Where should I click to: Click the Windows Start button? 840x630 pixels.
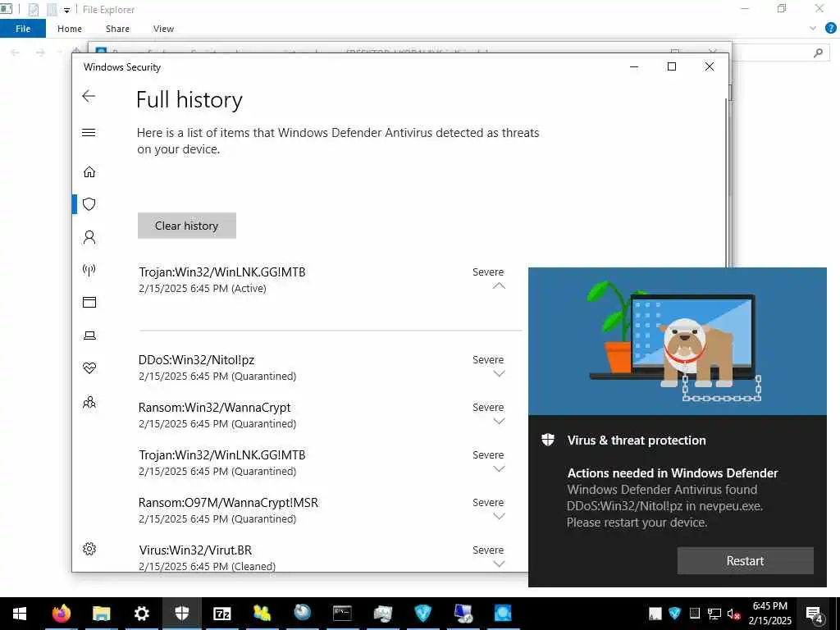click(x=20, y=614)
